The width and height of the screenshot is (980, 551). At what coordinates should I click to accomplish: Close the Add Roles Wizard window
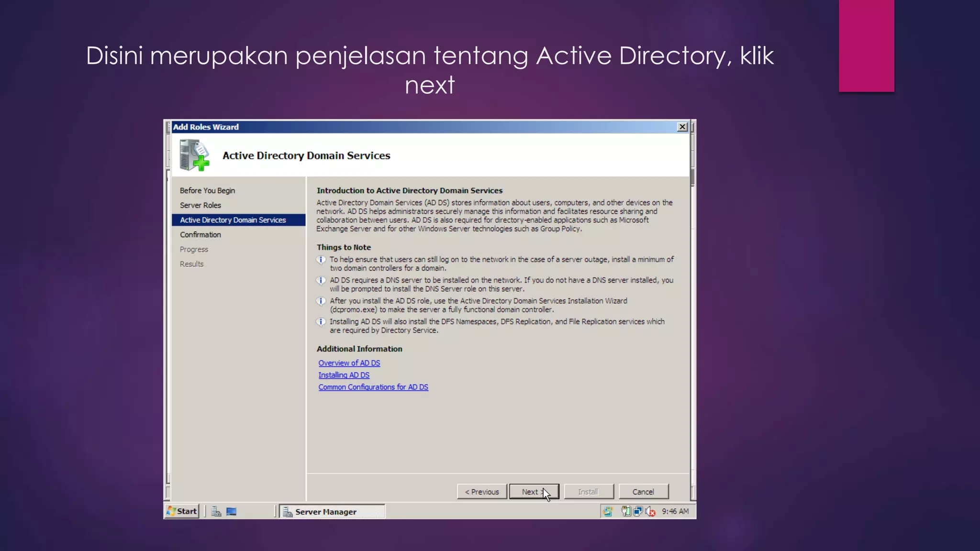[682, 127]
